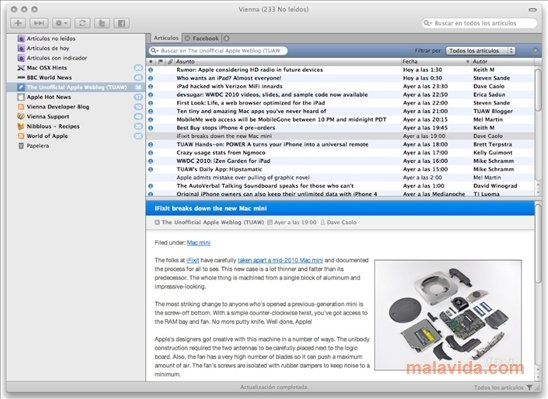Toggle unread dot for 'Ten tiny and amazing Mac apps'
The width and height of the screenshot is (548, 399).
(151, 111)
